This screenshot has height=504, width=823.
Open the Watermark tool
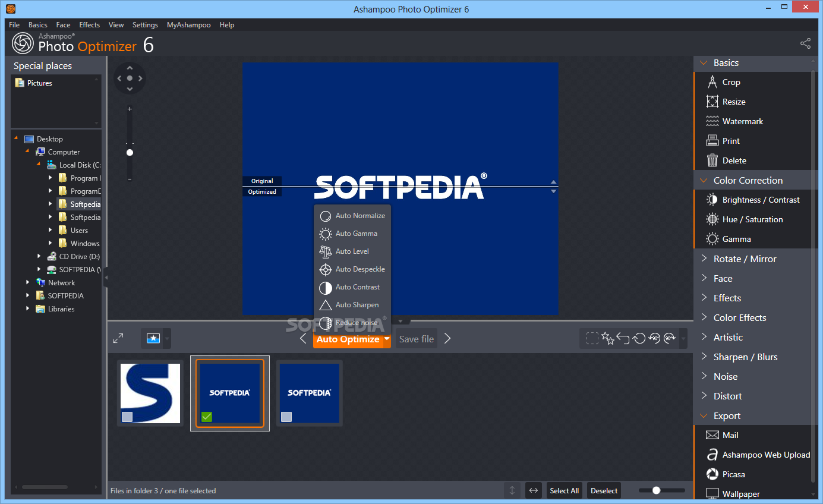click(734, 121)
